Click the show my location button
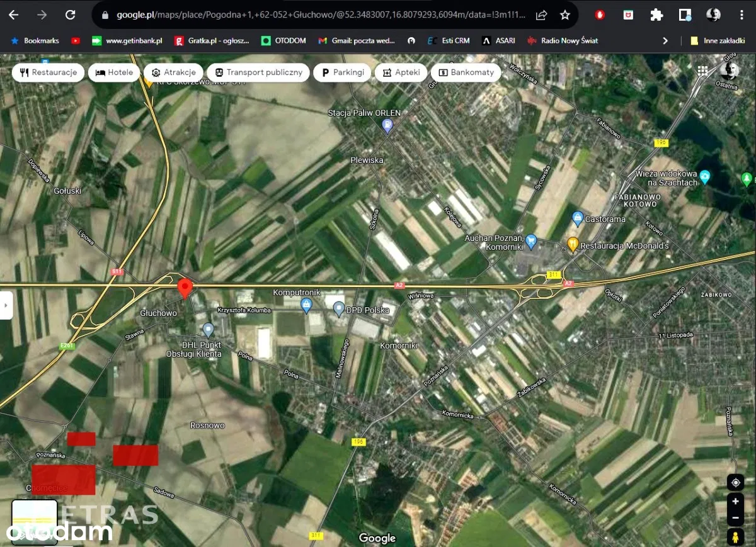 [x=735, y=483]
